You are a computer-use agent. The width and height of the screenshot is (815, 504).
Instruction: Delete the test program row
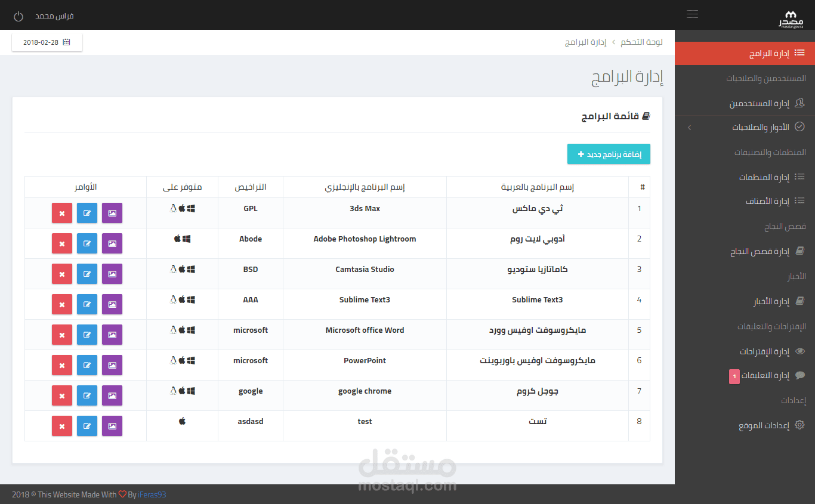[62, 426]
